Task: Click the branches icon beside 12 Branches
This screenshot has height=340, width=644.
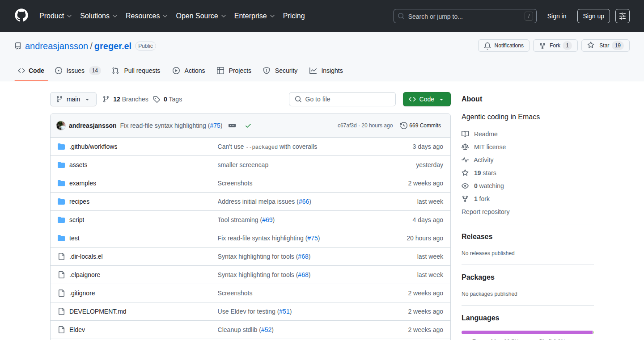Action: tap(106, 99)
